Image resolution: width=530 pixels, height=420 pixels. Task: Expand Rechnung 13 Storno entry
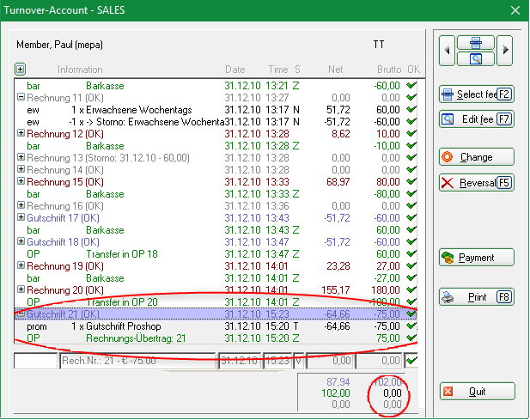pyautogui.click(x=21, y=157)
